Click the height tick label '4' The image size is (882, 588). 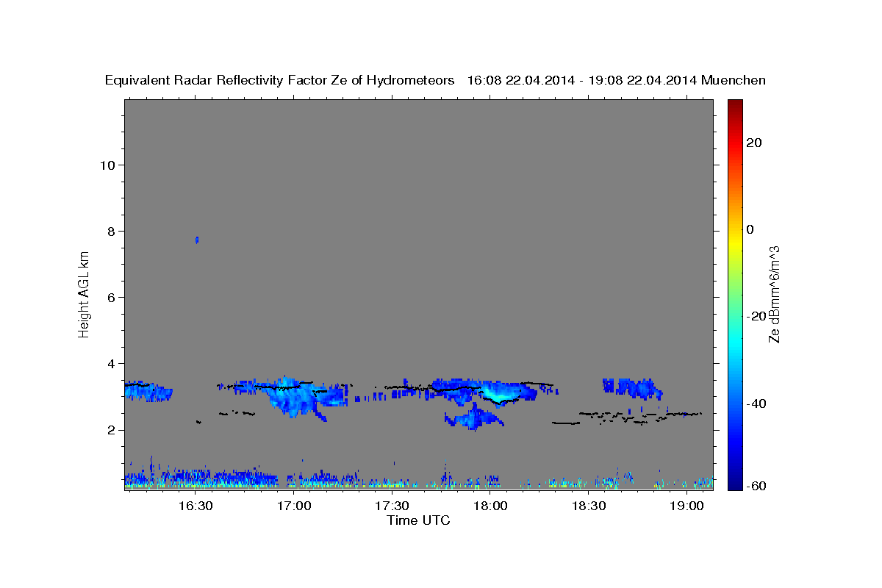point(111,364)
